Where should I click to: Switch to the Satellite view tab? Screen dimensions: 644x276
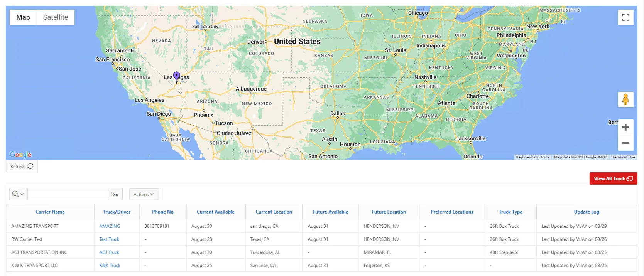[x=56, y=17]
